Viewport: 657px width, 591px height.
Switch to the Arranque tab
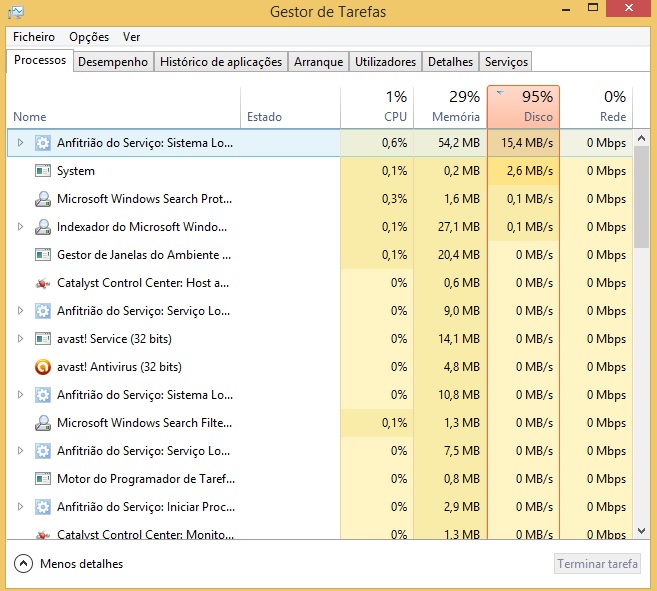point(318,62)
